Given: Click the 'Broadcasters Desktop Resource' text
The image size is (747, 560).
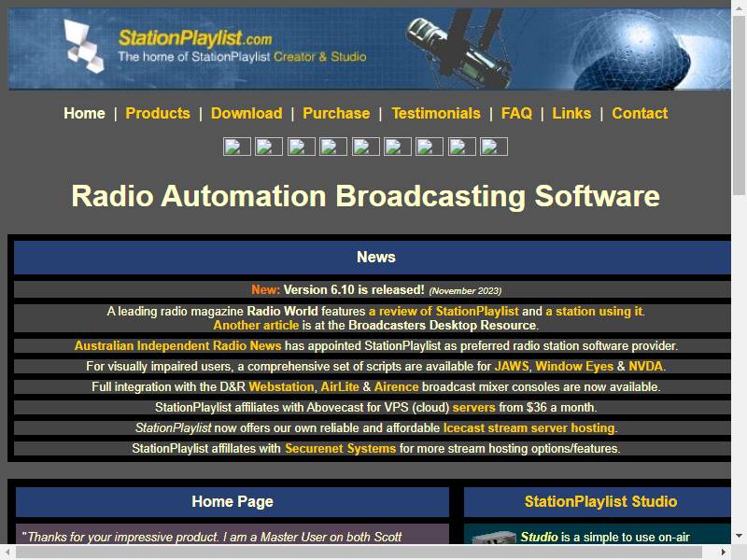Looking at the screenshot, I should pyautogui.click(x=442, y=325).
